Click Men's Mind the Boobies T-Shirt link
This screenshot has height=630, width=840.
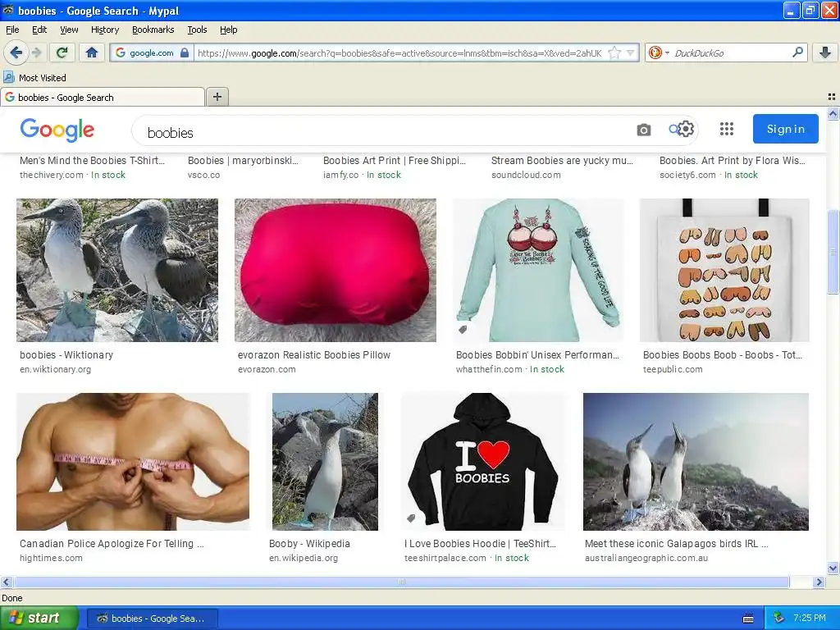92,160
